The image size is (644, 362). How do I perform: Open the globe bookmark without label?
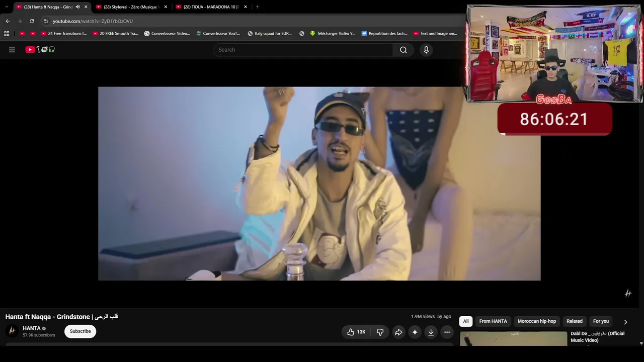[x=302, y=34]
